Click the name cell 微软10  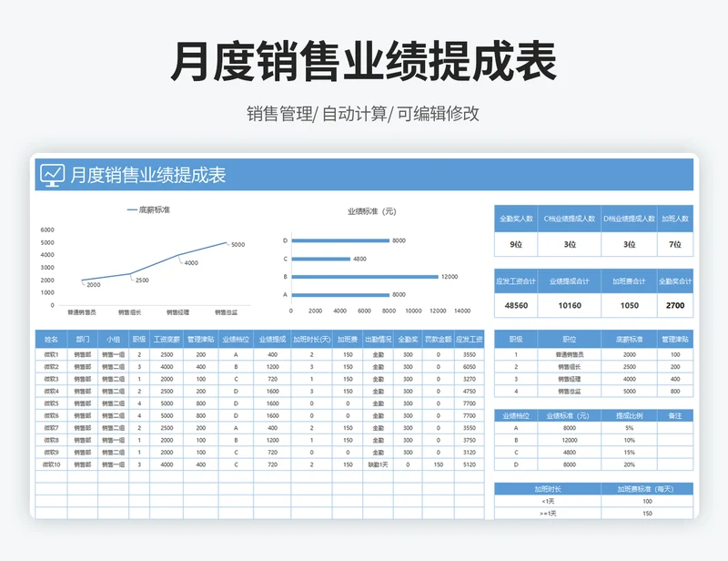pyautogui.click(x=51, y=464)
